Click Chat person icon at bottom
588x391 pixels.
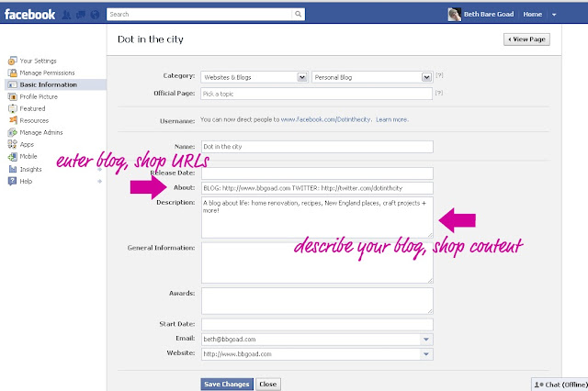pyautogui.click(x=538, y=385)
